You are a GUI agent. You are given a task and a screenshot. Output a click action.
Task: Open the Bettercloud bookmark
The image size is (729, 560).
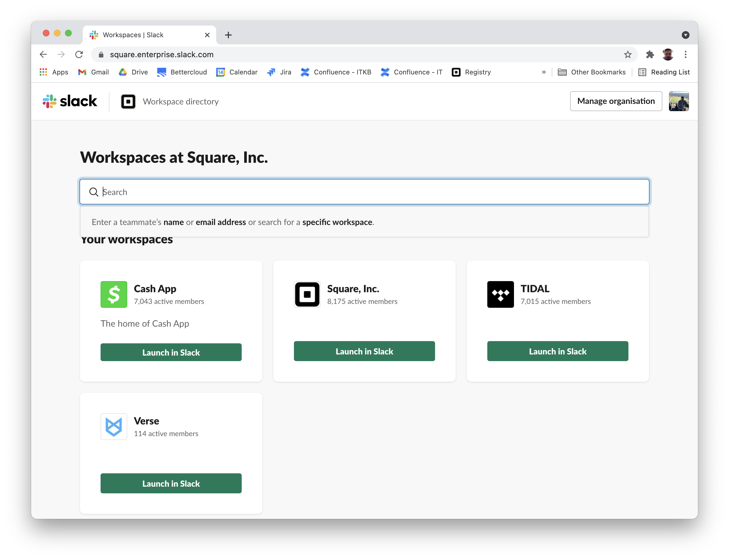point(182,72)
